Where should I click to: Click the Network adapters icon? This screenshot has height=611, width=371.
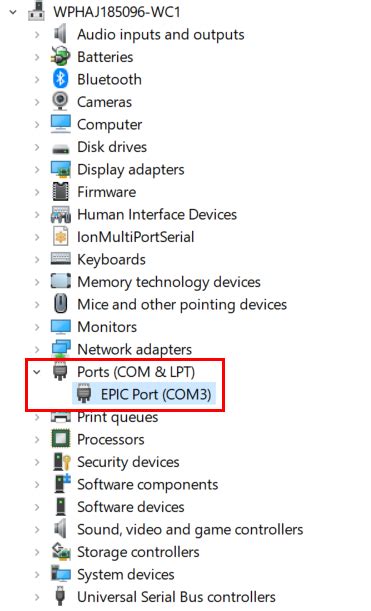60,349
